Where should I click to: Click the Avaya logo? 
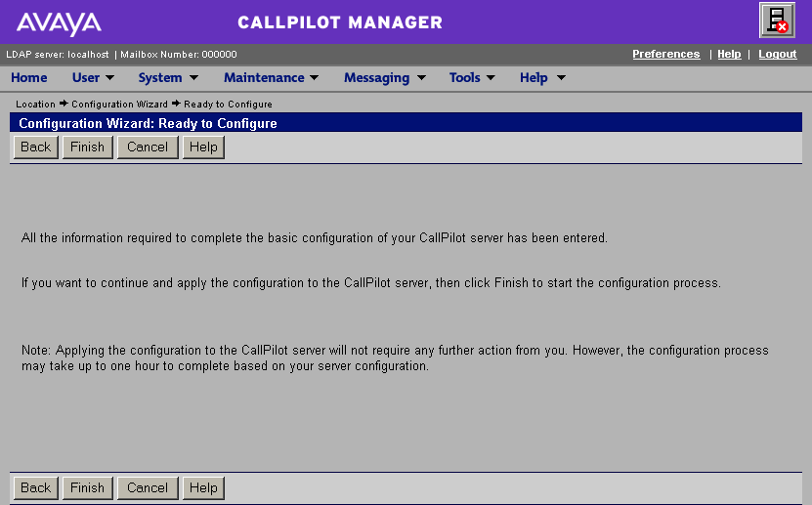click(59, 23)
